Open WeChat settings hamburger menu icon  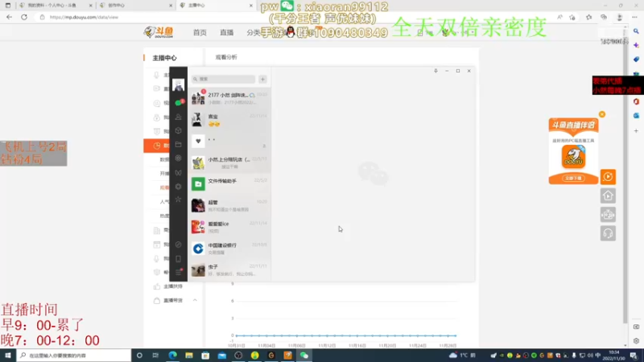pyautogui.click(x=178, y=272)
